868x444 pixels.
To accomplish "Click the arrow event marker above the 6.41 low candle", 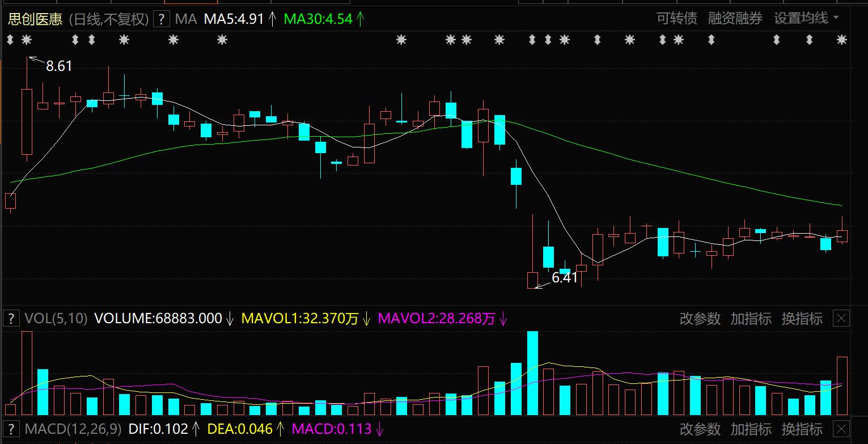I will (532, 40).
